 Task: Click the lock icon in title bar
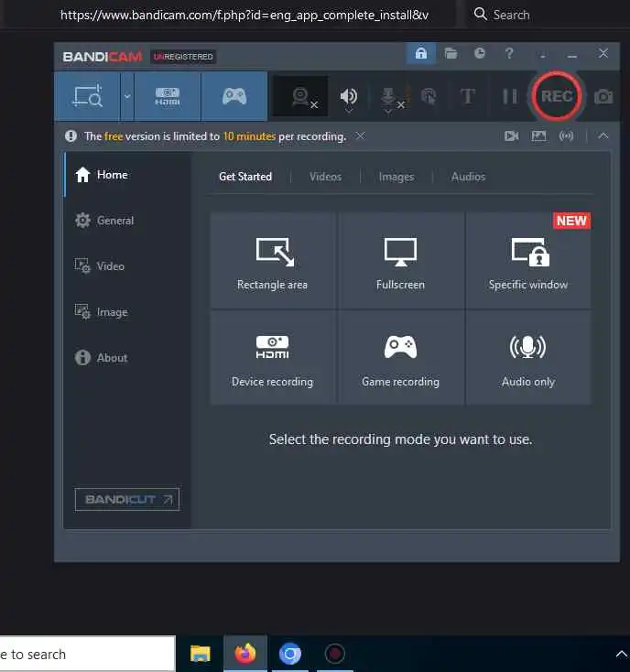[x=421, y=54]
